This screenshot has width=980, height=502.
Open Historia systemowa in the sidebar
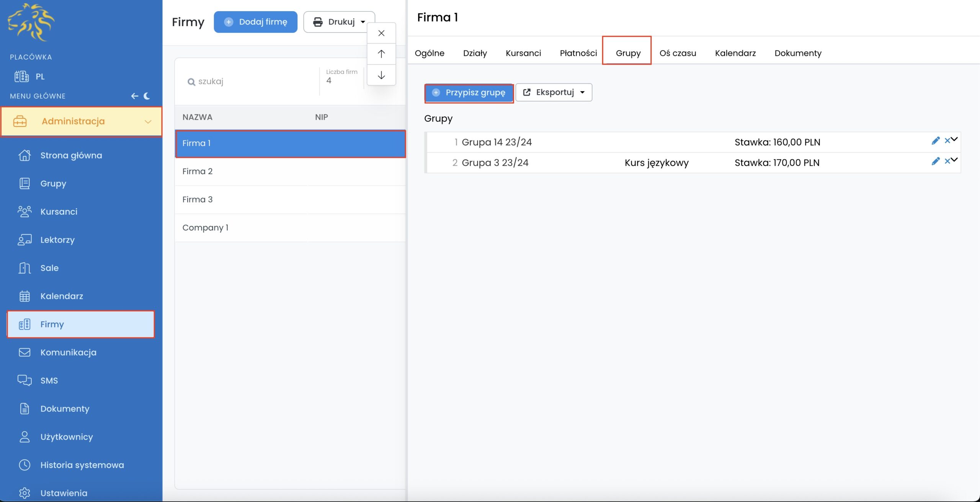[82, 465]
